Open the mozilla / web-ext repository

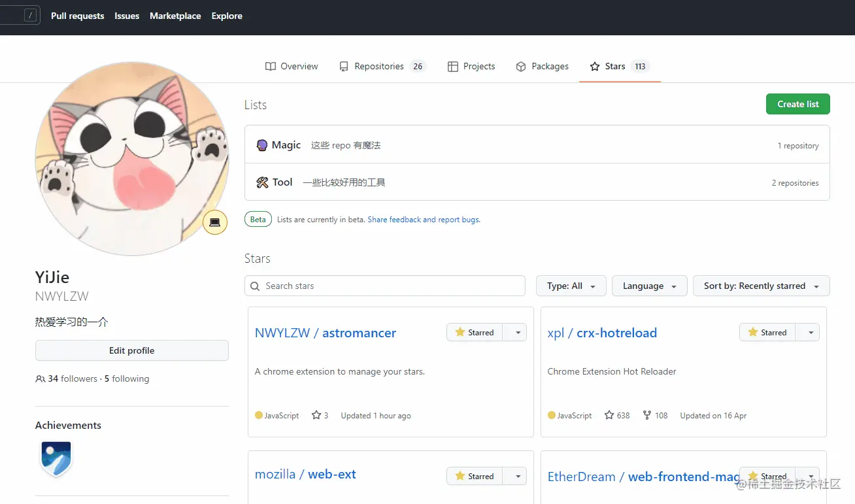[305, 474]
